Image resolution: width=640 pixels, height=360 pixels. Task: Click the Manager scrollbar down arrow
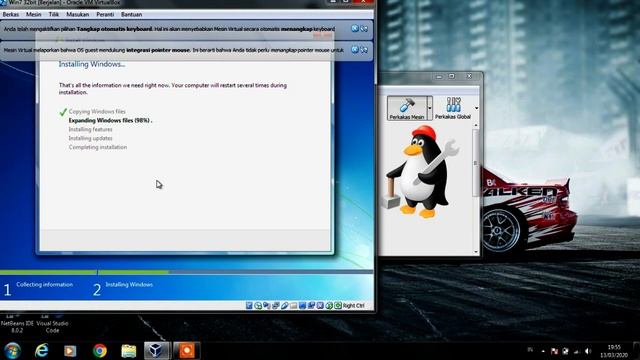tap(476, 252)
